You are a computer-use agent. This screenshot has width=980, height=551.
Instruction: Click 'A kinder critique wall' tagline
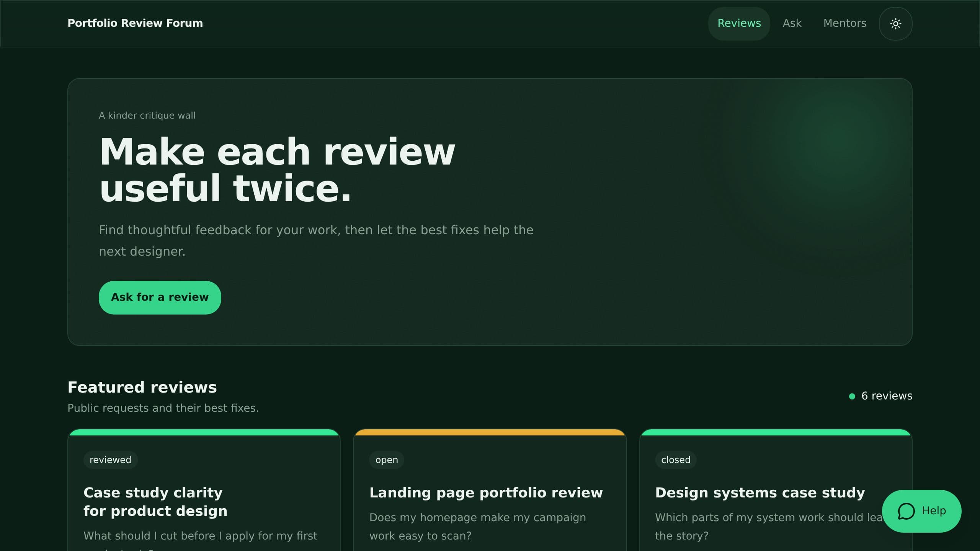147,115
